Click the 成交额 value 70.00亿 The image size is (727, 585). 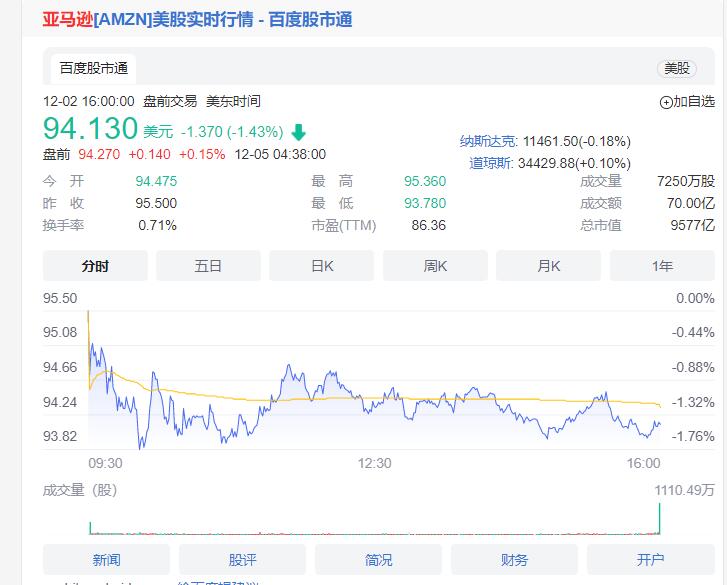pyautogui.click(x=691, y=203)
